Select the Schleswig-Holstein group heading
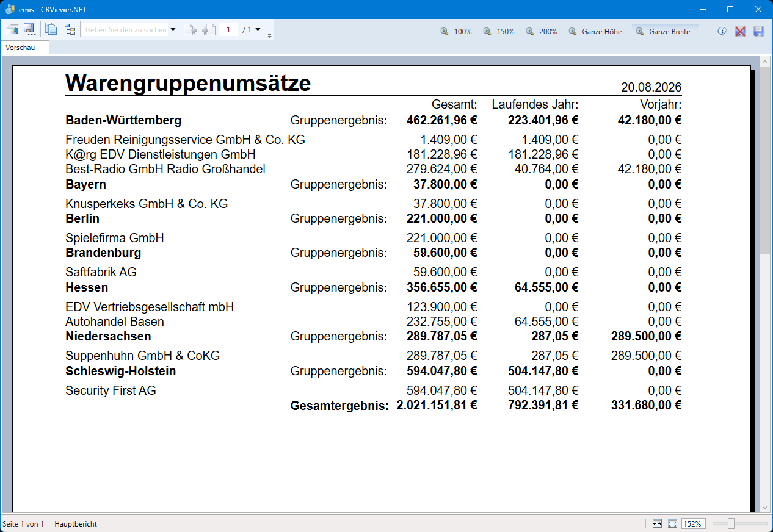Screen dimensions: 773x532 [x=121, y=371]
